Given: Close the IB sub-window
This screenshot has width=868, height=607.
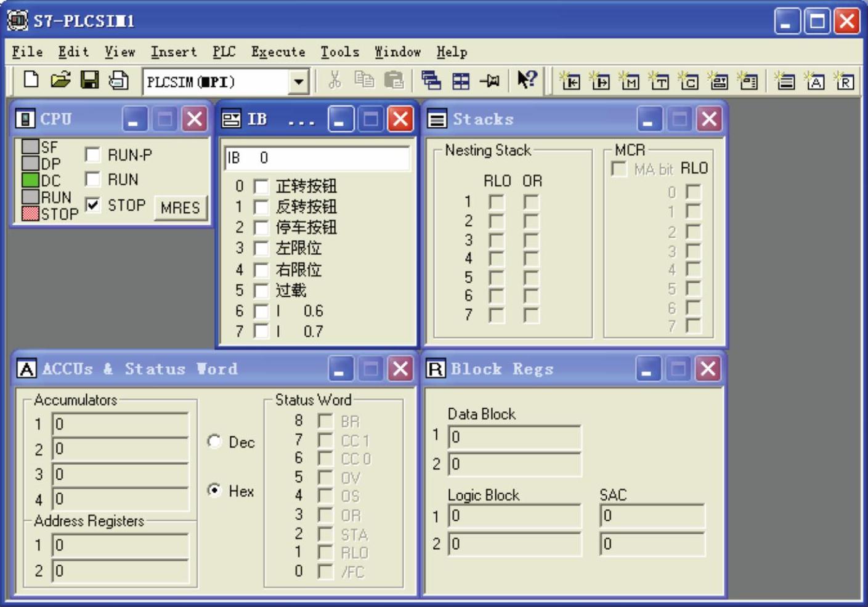Looking at the screenshot, I should (x=400, y=119).
